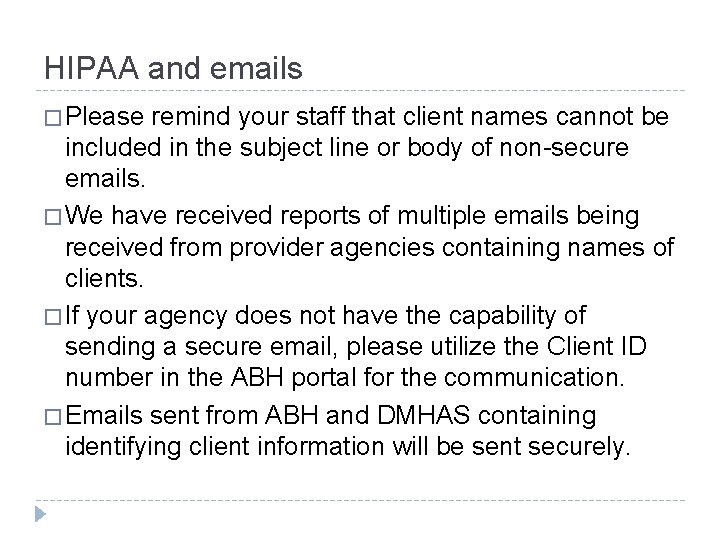Click the slide title "HIPAA and emails"
The height and width of the screenshot is (540, 720).
(173, 68)
